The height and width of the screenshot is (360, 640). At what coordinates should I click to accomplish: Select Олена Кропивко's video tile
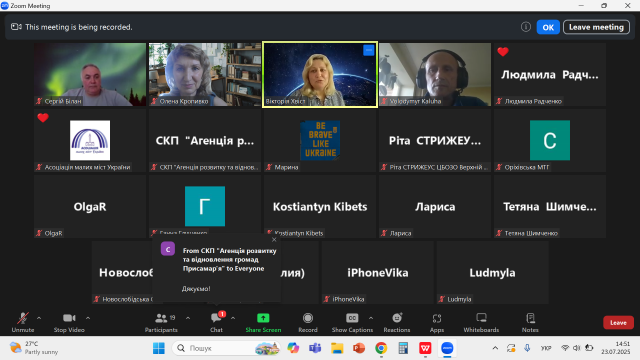coord(205,74)
